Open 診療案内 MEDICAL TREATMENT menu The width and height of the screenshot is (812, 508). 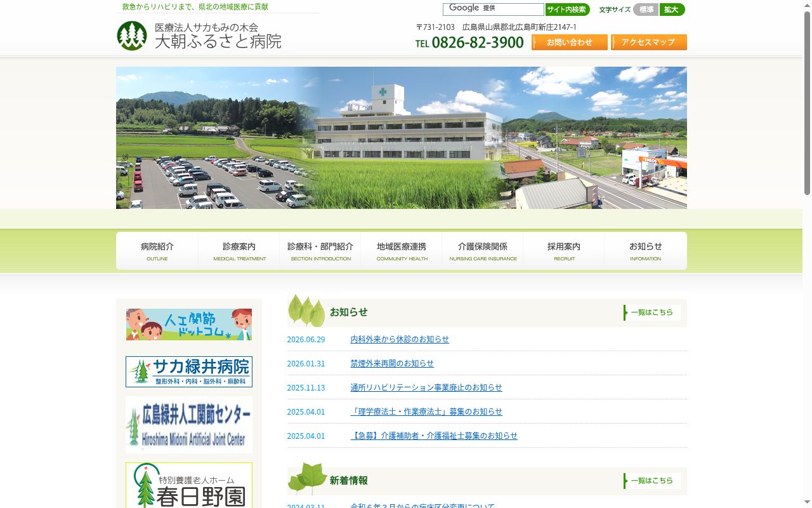(239, 251)
